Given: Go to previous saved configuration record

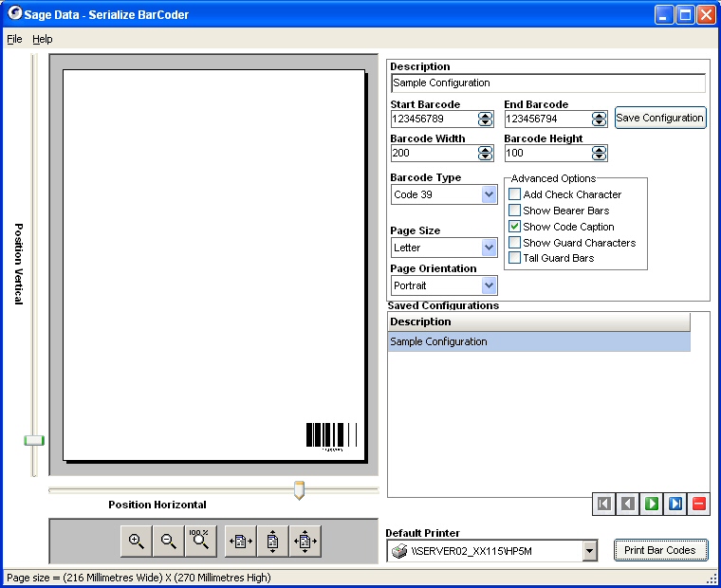Looking at the screenshot, I should click(628, 504).
